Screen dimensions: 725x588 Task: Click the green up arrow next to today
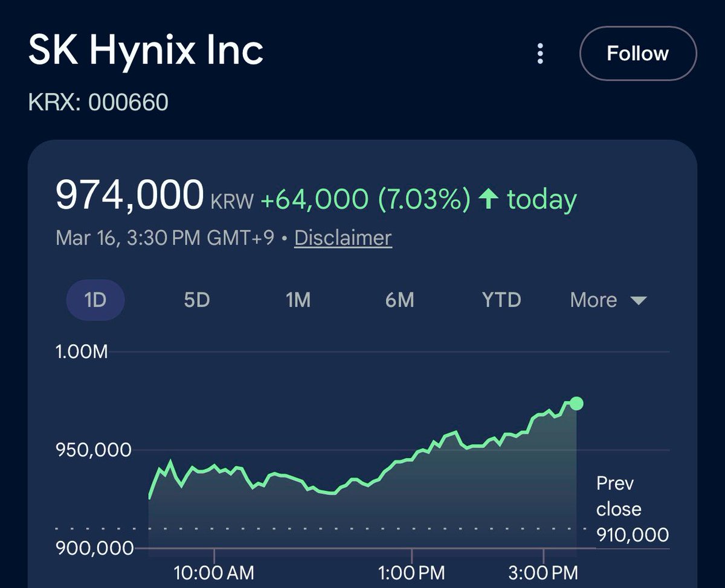point(488,199)
